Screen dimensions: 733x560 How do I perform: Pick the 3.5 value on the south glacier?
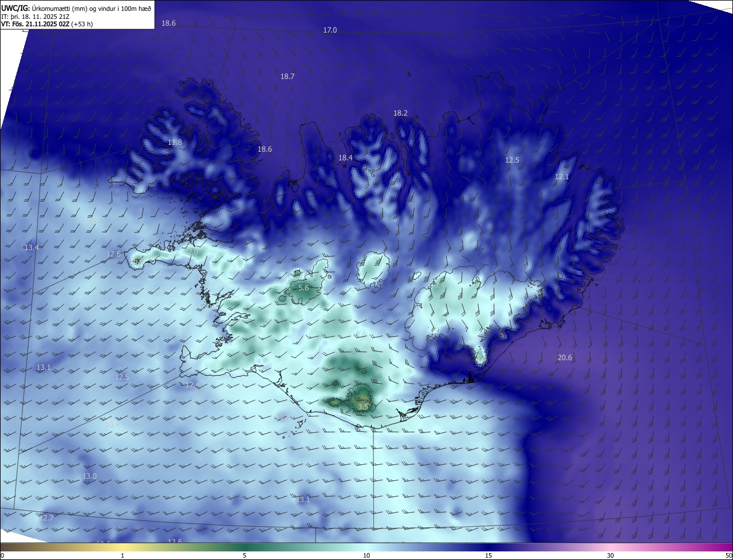[363, 407]
